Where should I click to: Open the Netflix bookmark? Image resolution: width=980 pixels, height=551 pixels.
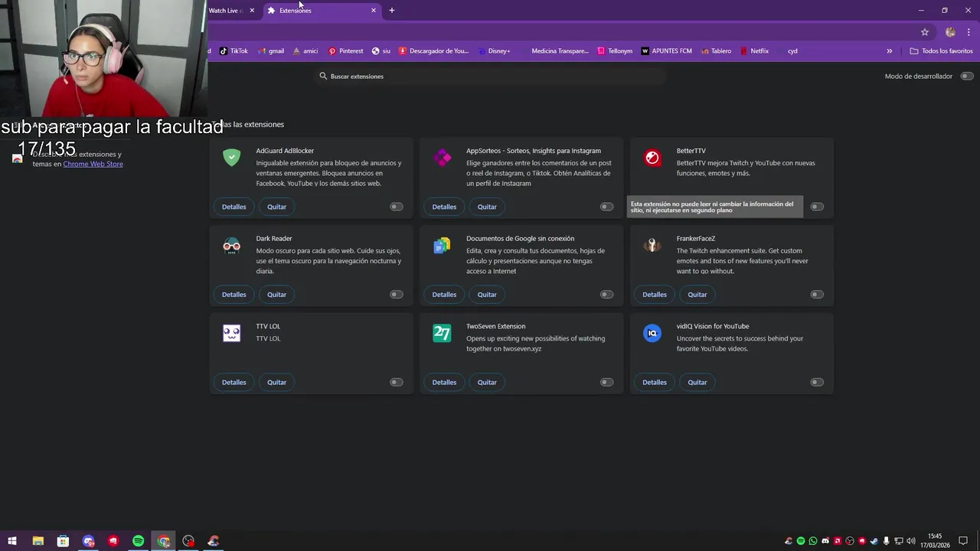click(754, 51)
